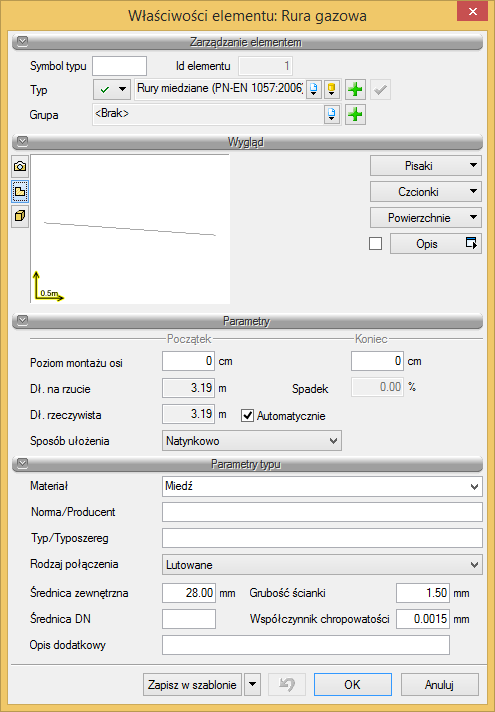Viewport: 495px width, 712px height.
Task: Open the Czcionki menu
Action: [x=426, y=192]
